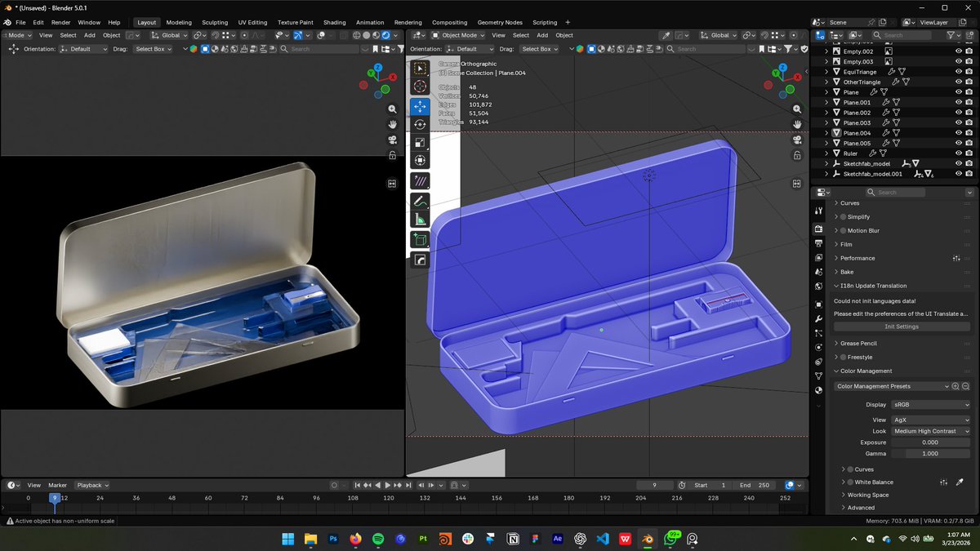Activate the Rotate tool
This screenshot has height=551, width=980.
(420, 124)
